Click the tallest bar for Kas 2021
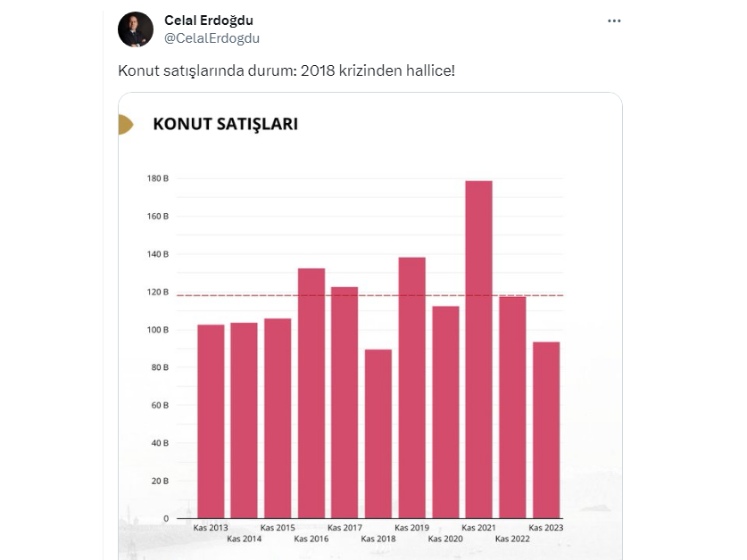747x560 pixels. click(478, 348)
